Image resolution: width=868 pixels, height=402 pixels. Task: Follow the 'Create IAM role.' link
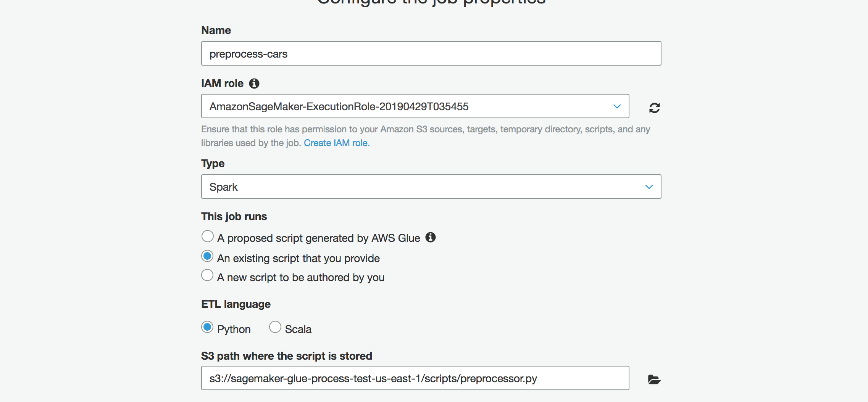pyautogui.click(x=337, y=143)
